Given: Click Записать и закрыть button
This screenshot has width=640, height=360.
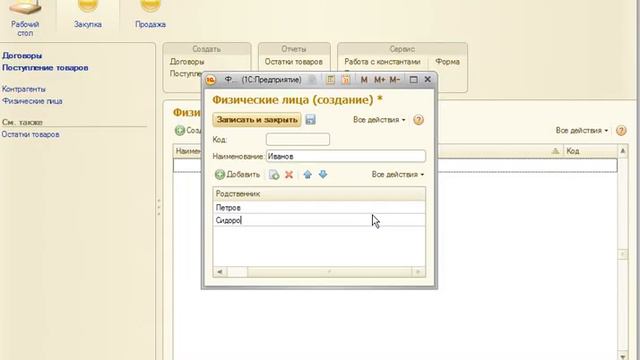Looking at the screenshot, I should point(257,120).
